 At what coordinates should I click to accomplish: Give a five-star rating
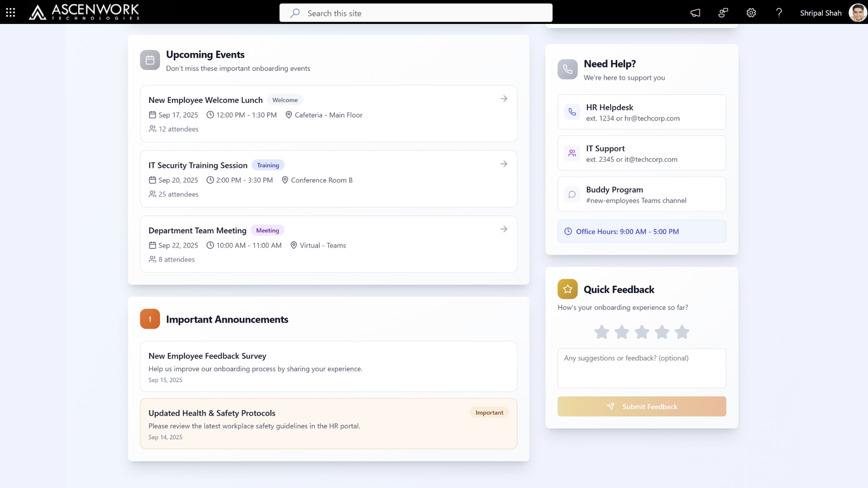coord(682,332)
